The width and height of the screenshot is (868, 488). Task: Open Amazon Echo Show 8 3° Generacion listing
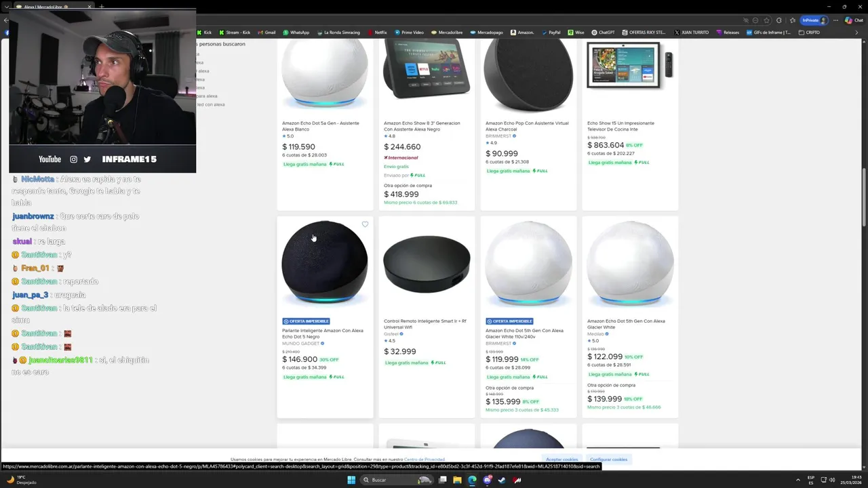[422, 126]
